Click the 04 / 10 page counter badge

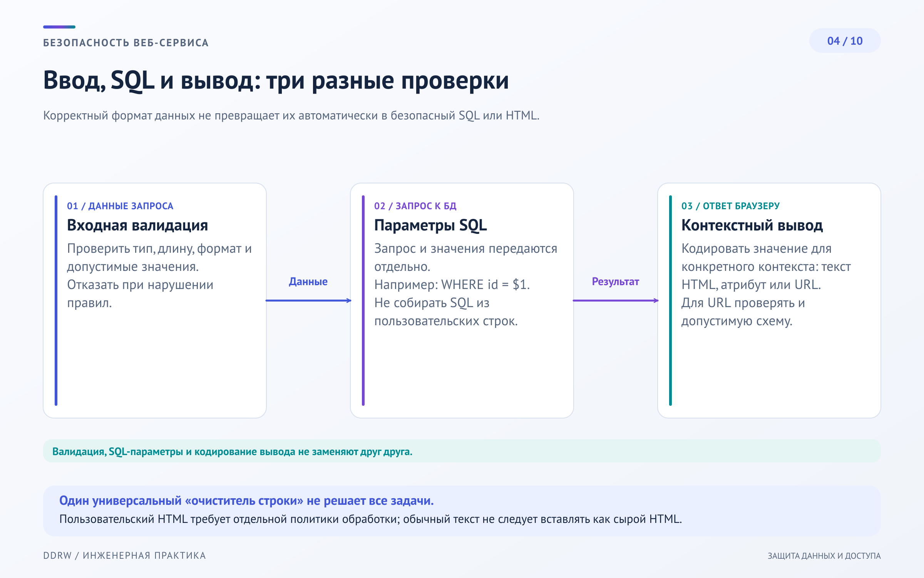(845, 41)
